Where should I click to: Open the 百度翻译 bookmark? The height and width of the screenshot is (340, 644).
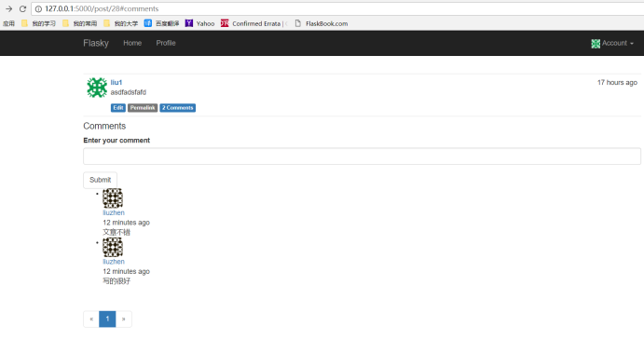pos(161,23)
